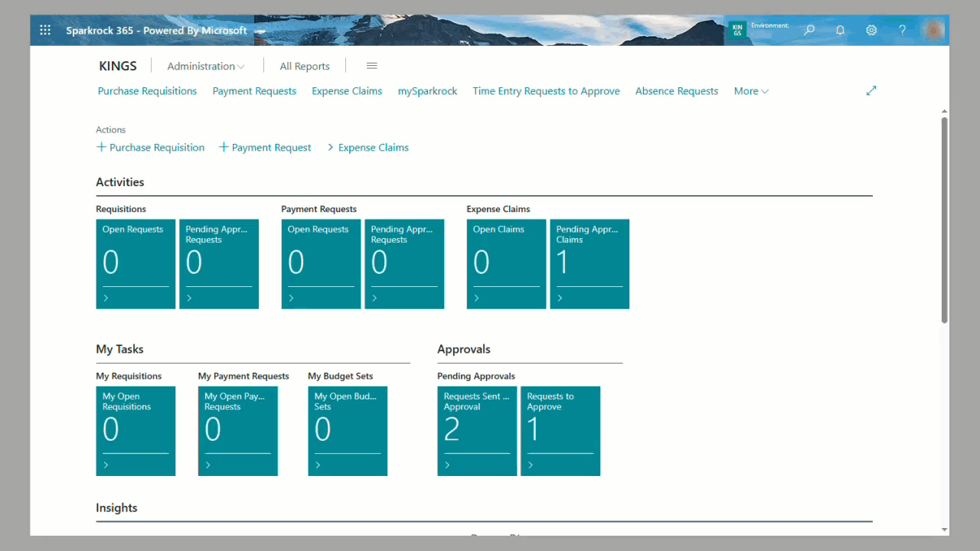This screenshot has height=551, width=980.
Task: Create a new Purchase Requisition action
Action: (x=150, y=147)
